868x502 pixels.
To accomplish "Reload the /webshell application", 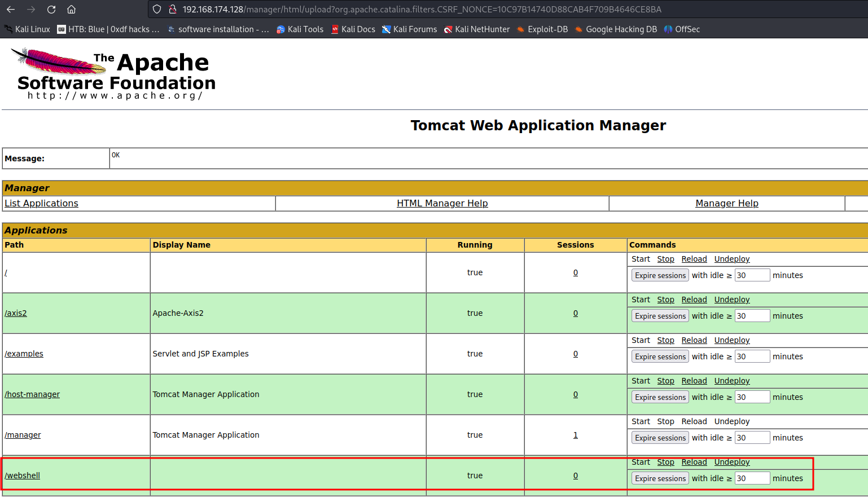I will point(694,462).
